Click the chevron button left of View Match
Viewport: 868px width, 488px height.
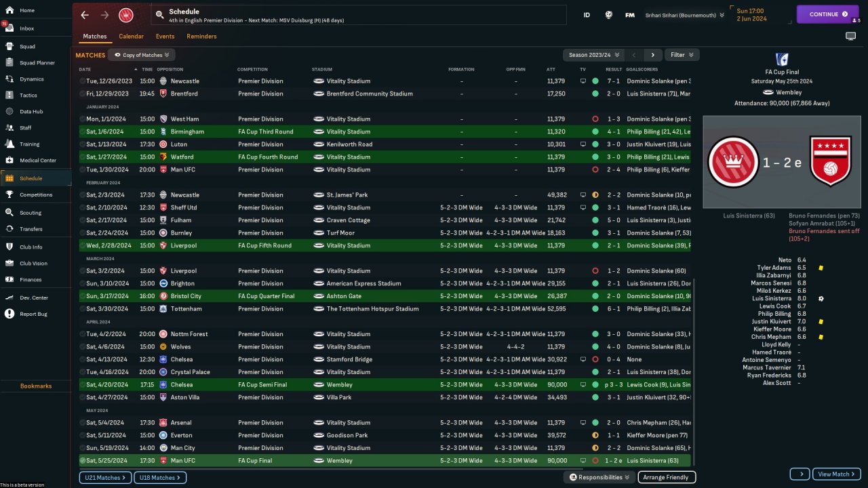click(x=800, y=474)
